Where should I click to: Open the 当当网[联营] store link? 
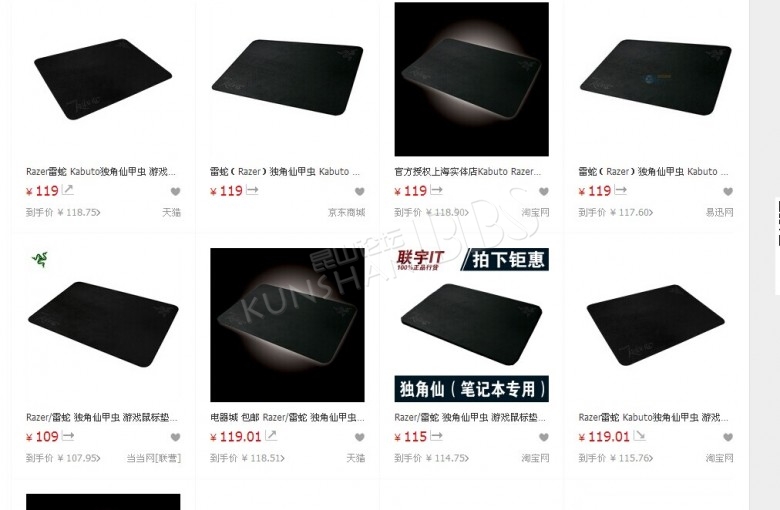click(x=153, y=458)
